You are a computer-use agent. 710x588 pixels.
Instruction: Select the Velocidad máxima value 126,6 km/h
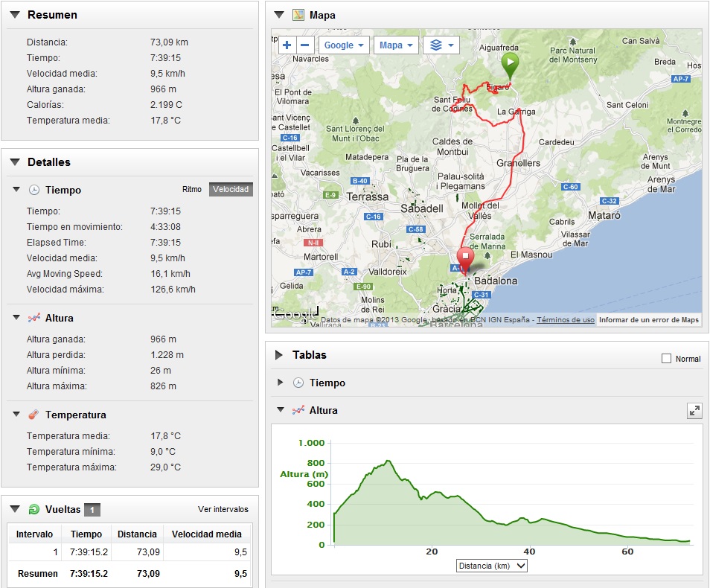(173, 290)
